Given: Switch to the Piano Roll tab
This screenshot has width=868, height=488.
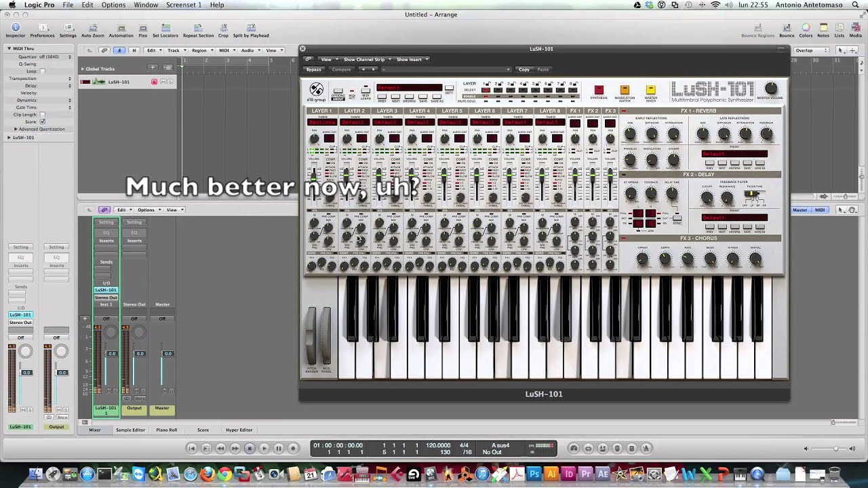Looking at the screenshot, I should click(166, 430).
